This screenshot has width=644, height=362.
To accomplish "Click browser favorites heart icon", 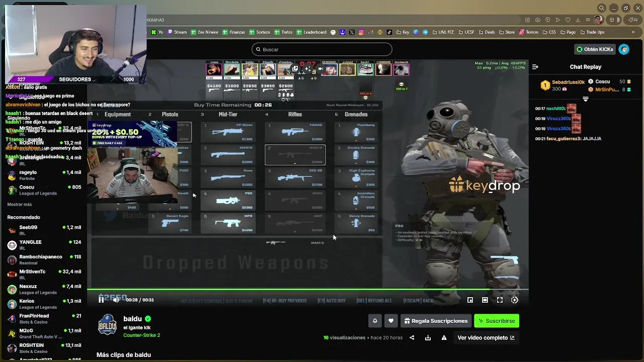I will point(568,20).
